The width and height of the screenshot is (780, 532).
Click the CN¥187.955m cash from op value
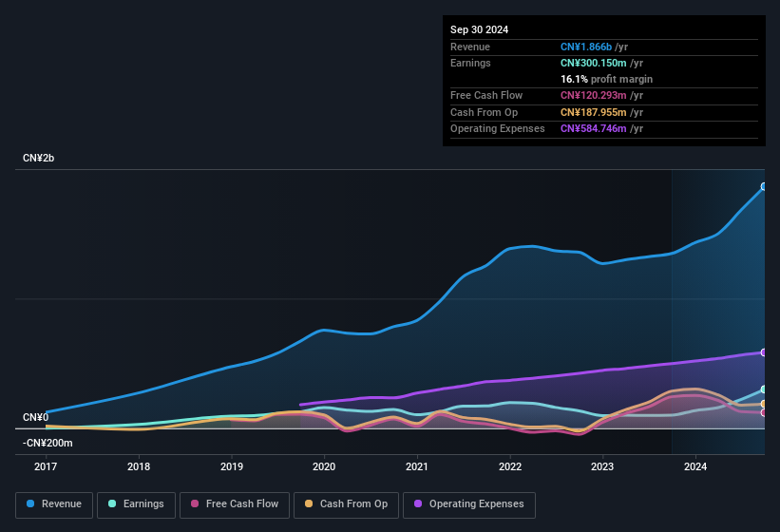pos(594,112)
